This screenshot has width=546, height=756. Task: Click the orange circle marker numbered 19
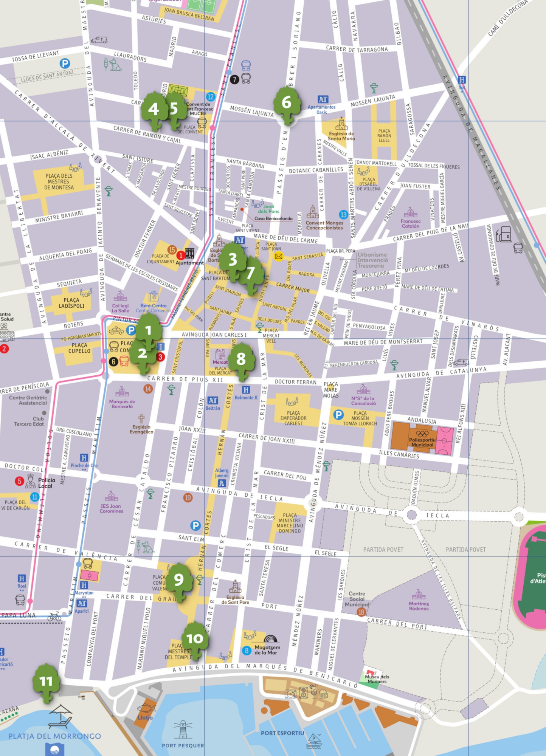click(188, 497)
